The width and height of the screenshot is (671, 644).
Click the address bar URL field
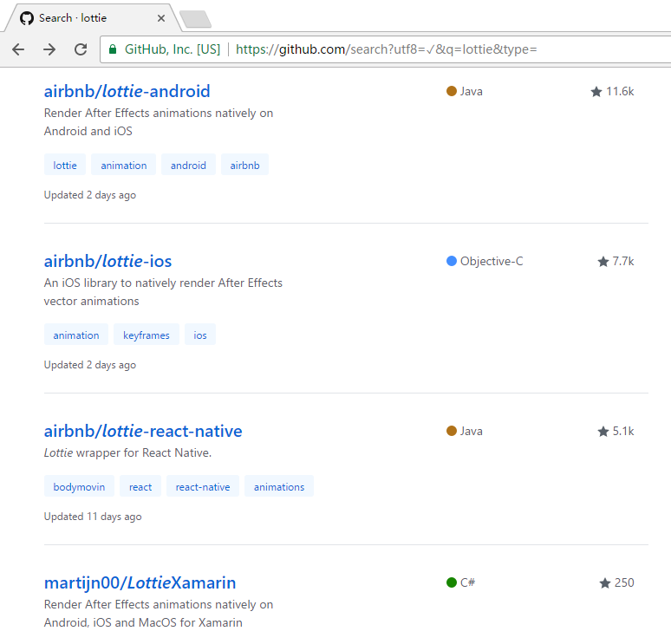tap(386, 49)
